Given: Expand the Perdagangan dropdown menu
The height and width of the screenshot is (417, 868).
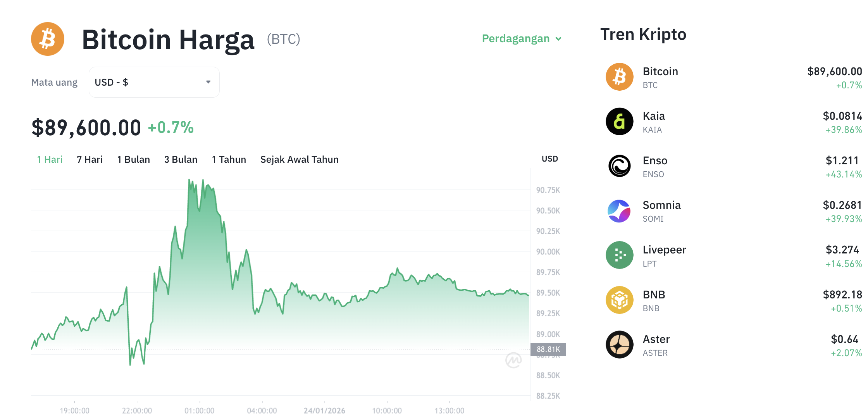Looking at the screenshot, I should coord(521,38).
